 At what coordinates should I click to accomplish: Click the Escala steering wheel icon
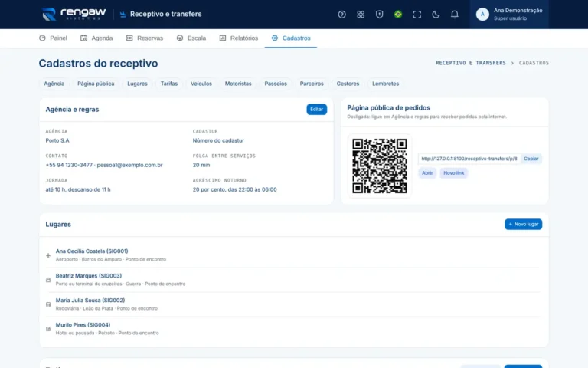coord(180,38)
